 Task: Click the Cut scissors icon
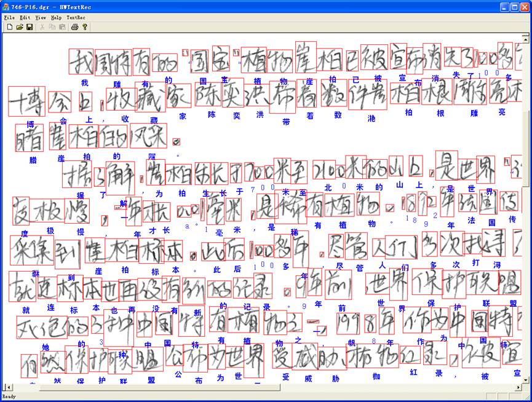[x=42, y=27]
